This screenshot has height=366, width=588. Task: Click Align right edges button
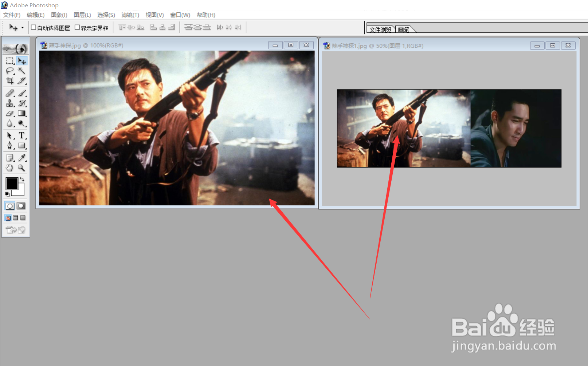[x=172, y=27]
